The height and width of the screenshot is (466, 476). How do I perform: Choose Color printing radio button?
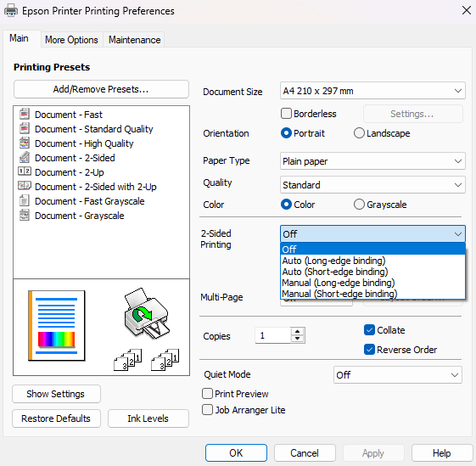point(286,205)
